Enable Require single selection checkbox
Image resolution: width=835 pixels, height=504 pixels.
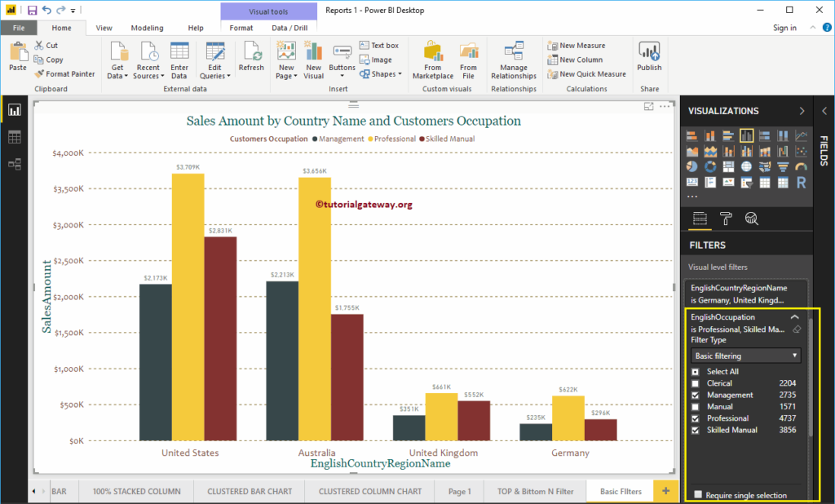pos(698,494)
